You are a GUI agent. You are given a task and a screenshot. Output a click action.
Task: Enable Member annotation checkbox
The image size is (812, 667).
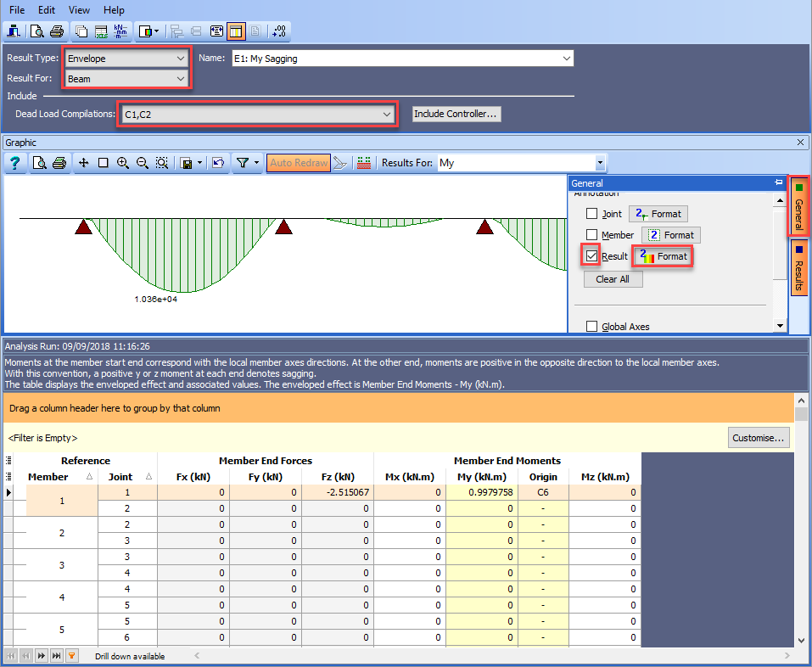point(592,234)
